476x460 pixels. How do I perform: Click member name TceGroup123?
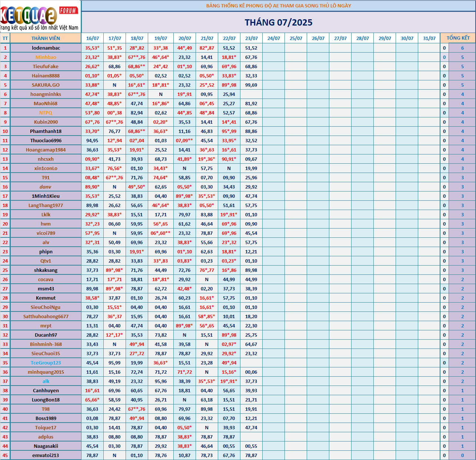pos(46,363)
